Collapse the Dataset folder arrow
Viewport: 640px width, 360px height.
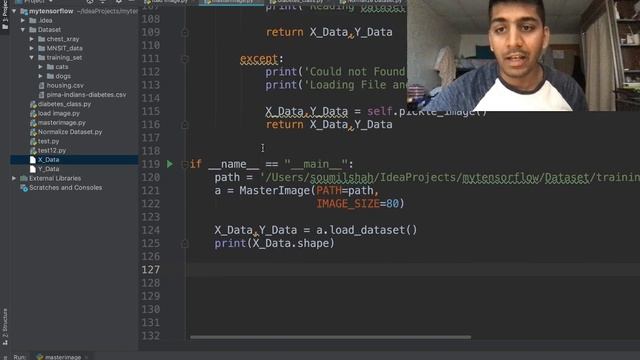(x=23, y=30)
